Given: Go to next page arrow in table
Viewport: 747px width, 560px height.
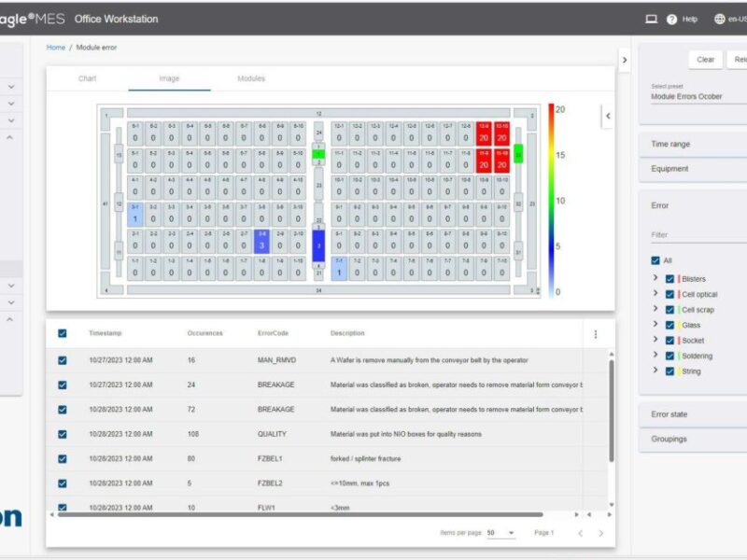Looking at the screenshot, I should tap(600, 533).
